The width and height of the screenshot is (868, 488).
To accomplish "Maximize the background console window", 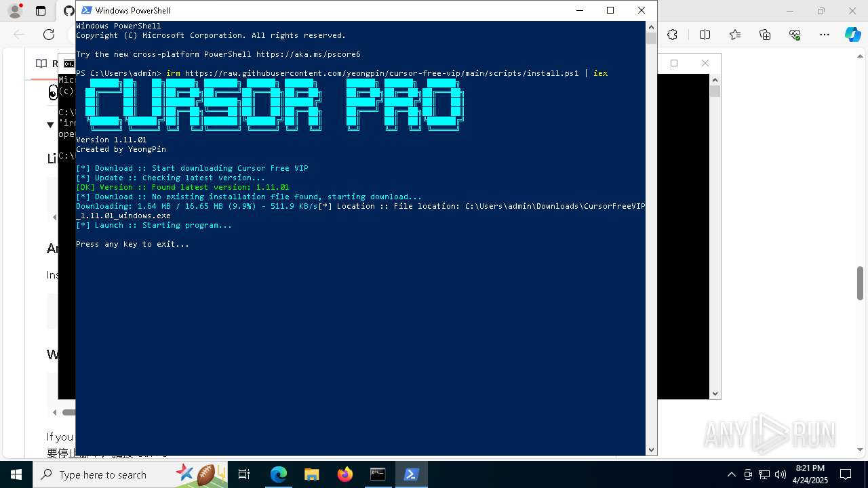I will click(674, 63).
